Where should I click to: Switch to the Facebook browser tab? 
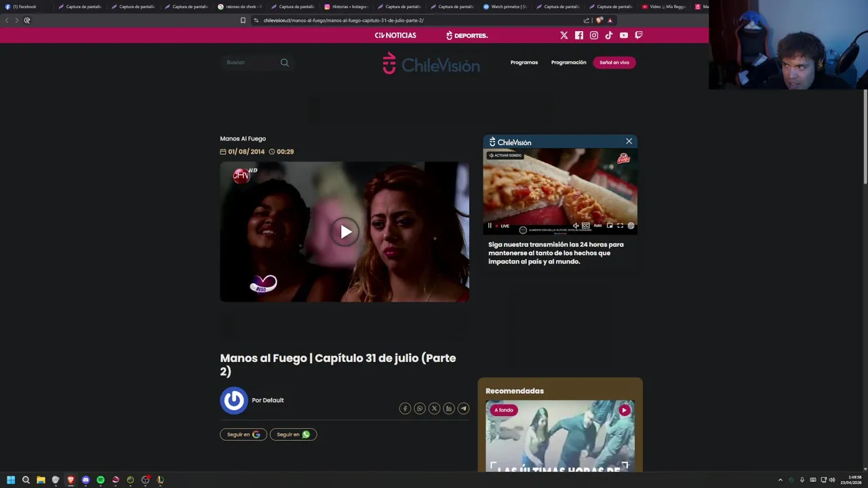pyautogui.click(x=24, y=7)
